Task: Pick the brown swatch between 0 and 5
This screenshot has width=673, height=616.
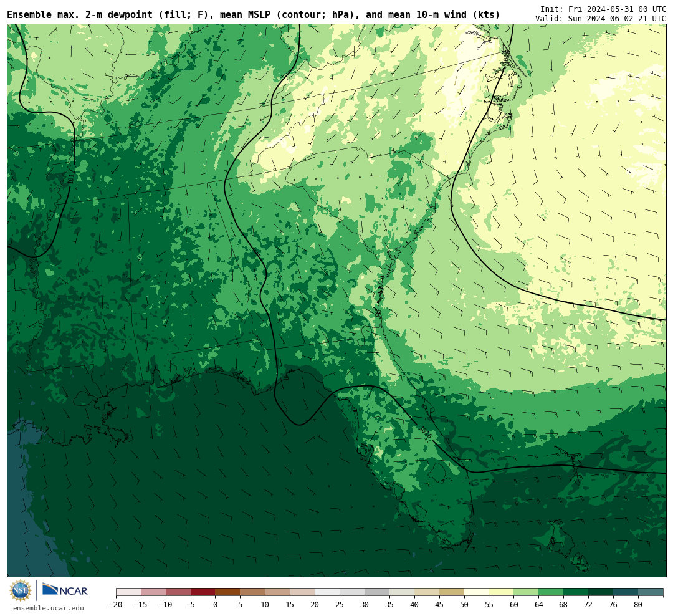Action: click(228, 592)
